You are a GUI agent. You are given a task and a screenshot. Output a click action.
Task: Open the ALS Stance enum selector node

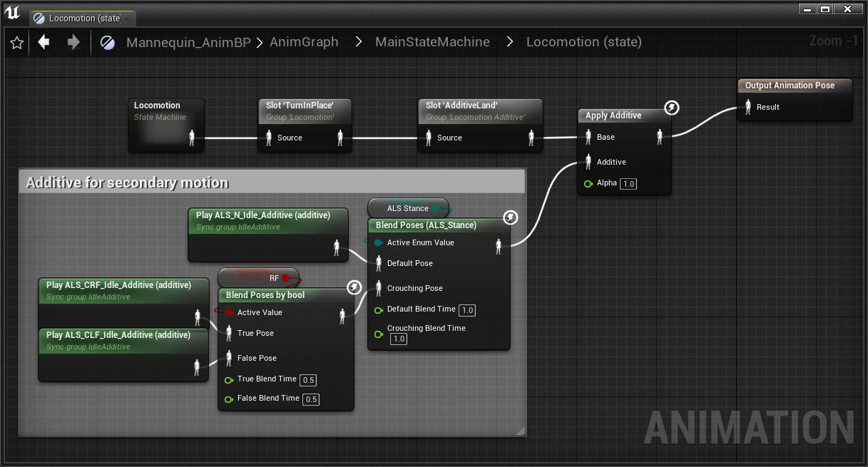point(408,208)
